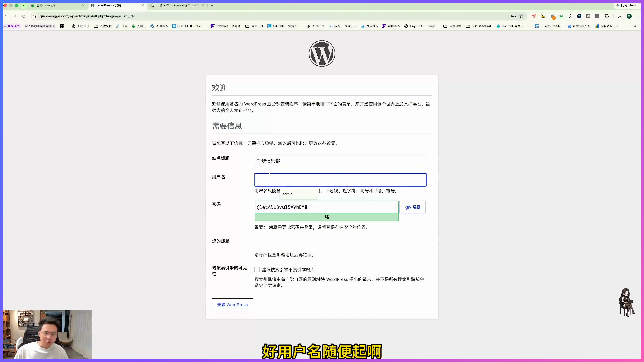This screenshot has width=644, height=362.
Task: Reload the WordPress install page
Action: [24, 16]
